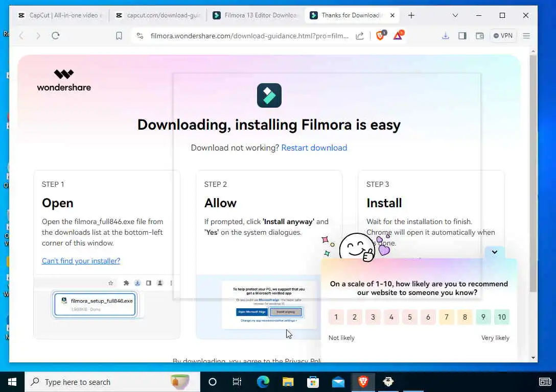This screenshot has height=392, width=556.
Task: Open the browser main menu
Action: (x=526, y=36)
